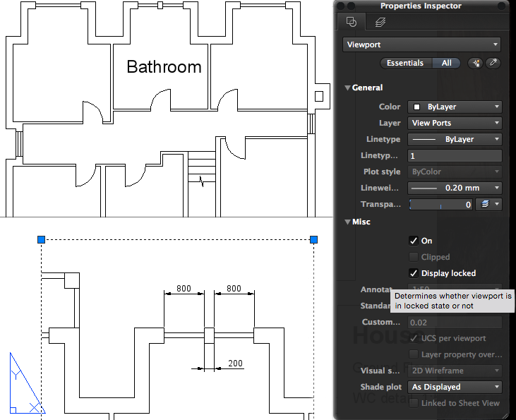Open the Shade plot dropdown

coord(455,387)
